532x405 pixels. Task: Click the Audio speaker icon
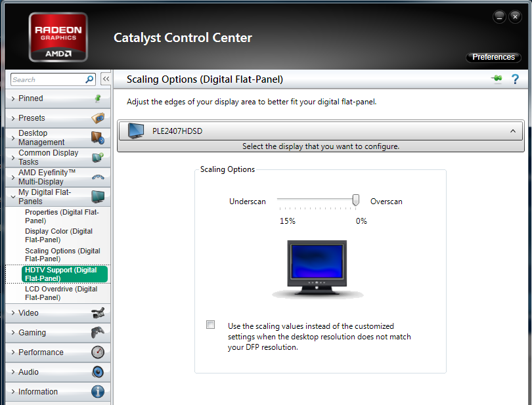[98, 372]
